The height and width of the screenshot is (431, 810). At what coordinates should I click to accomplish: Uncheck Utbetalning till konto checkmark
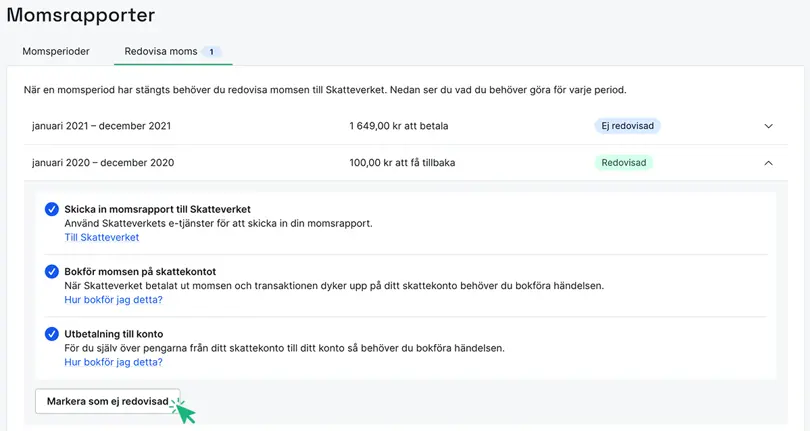[52, 334]
